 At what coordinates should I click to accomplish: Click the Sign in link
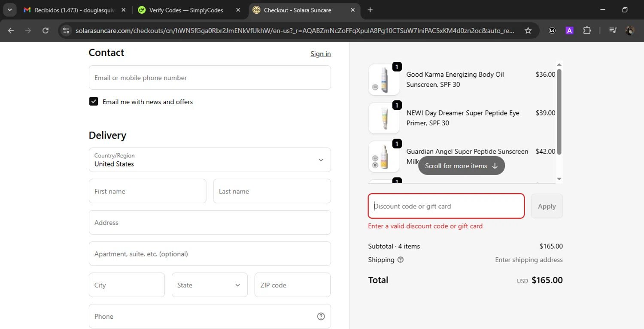[x=320, y=54]
